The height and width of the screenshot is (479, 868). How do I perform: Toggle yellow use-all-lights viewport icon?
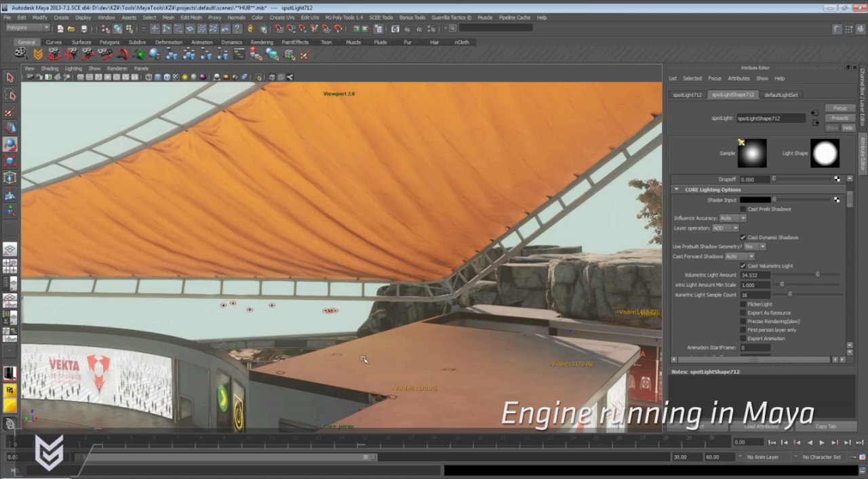(x=184, y=77)
